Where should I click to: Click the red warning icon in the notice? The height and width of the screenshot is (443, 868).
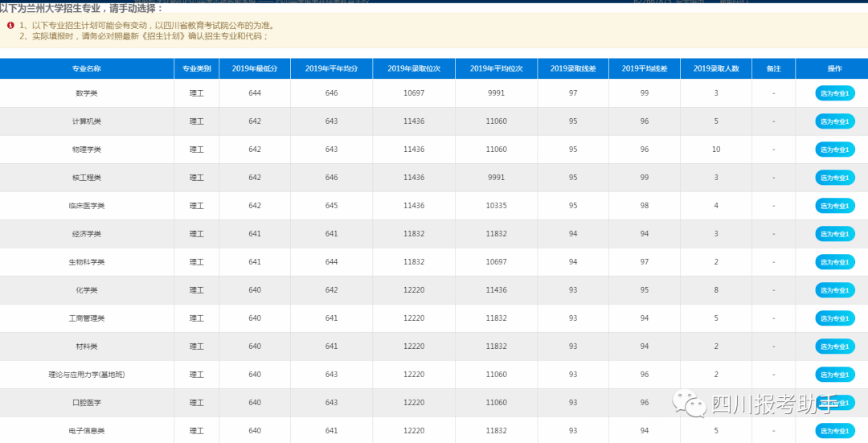(x=10, y=26)
